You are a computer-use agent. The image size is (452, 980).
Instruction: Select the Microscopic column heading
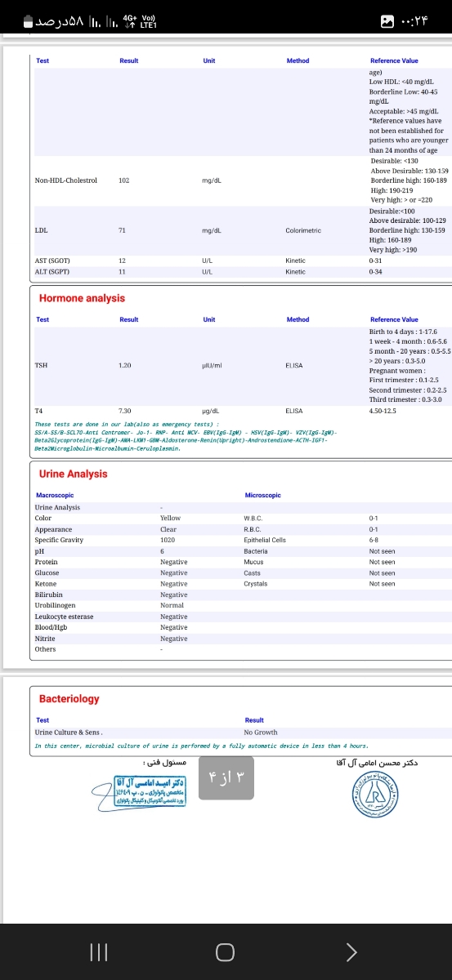tap(262, 495)
